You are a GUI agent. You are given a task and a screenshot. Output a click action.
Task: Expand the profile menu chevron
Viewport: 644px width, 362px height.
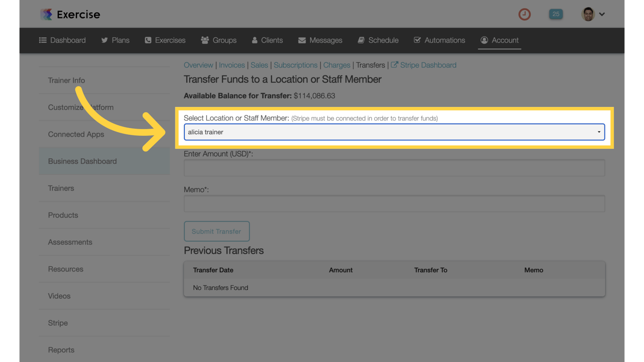point(602,14)
